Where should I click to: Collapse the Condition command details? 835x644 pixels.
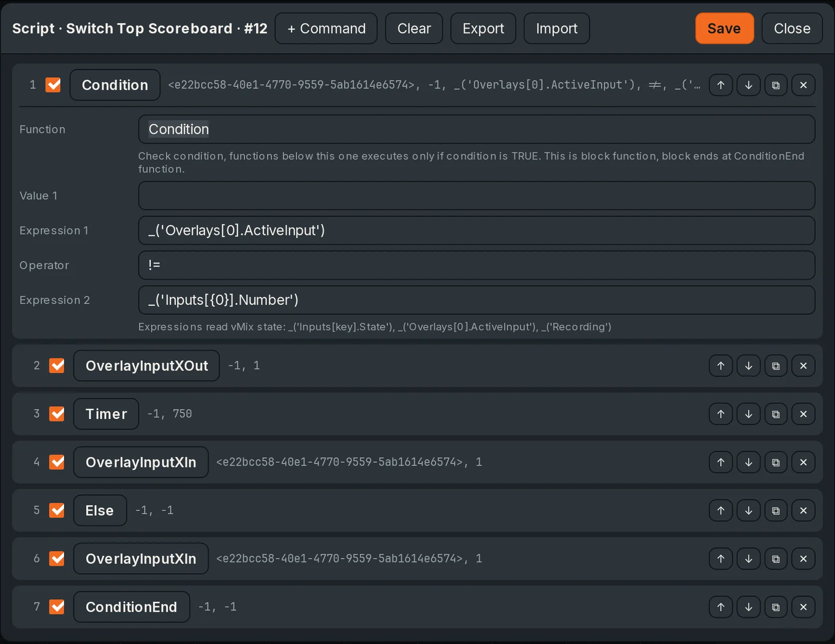click(115, 85)
